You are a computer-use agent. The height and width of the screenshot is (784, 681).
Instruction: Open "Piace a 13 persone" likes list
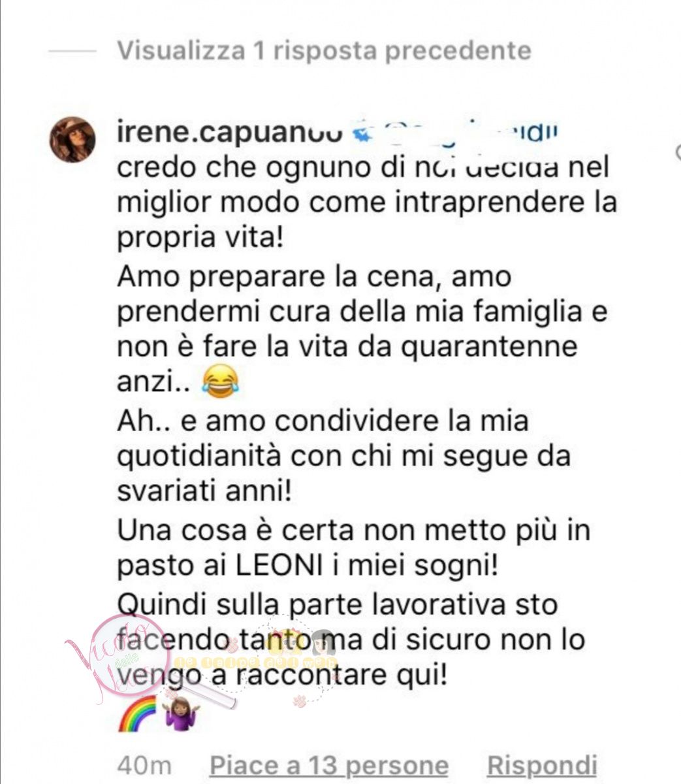click(x=329, y=765)
